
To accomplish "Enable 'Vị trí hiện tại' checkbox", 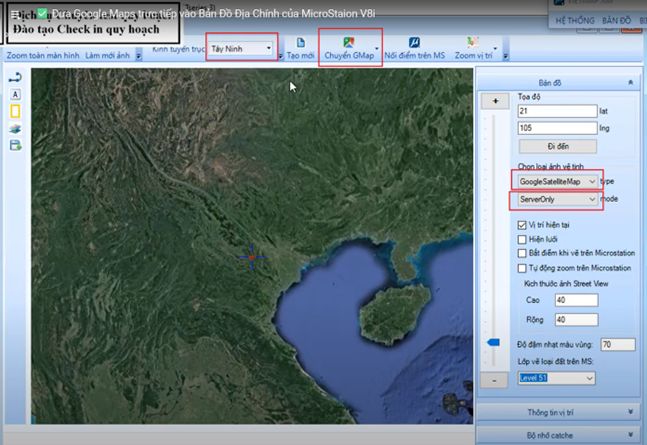I will 522,225.
